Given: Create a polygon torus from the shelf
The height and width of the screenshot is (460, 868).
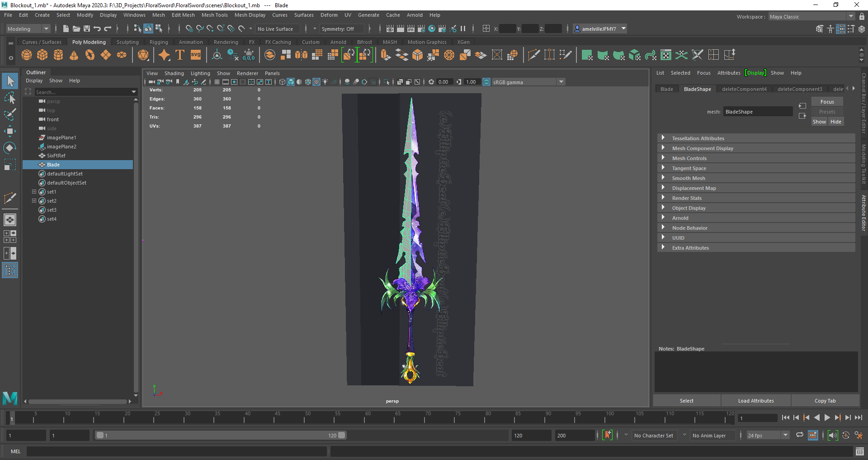Looking at the screenshot, I should [90, 55].
